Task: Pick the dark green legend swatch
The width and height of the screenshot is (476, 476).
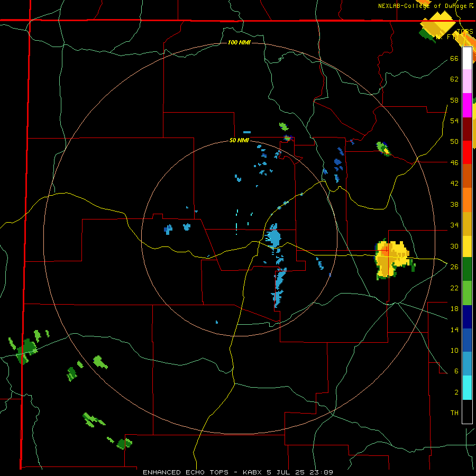Action: pos(467,269)
